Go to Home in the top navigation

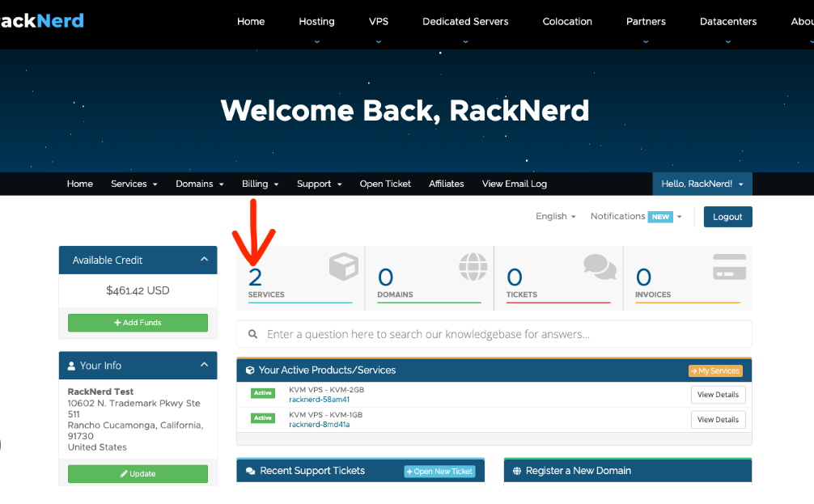(251, 21)
